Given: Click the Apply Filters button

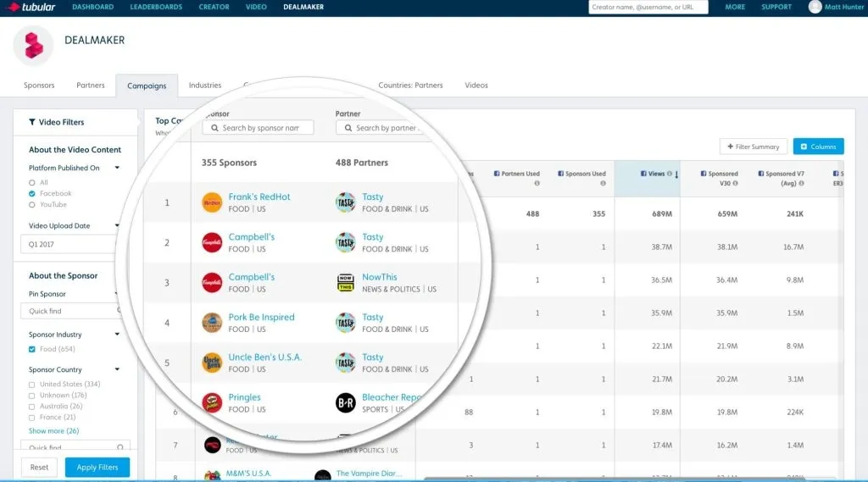Looking at the screenshot, I should [x=97, y=467].
